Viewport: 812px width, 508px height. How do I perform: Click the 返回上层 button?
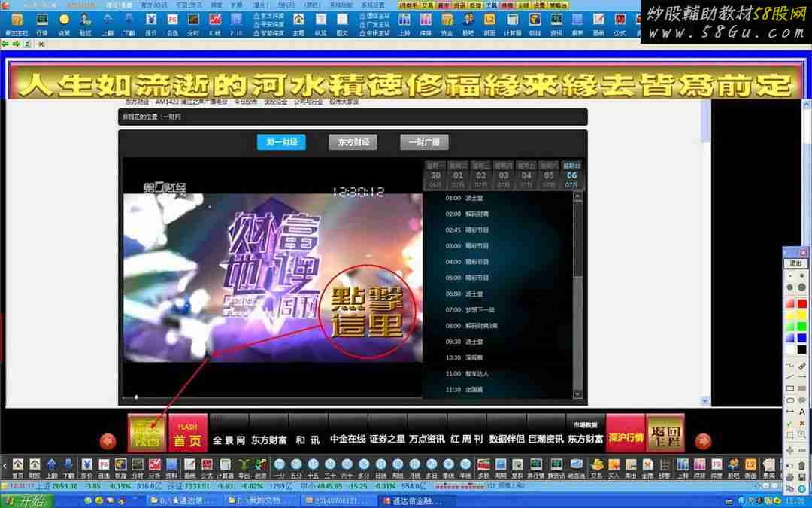click(x=665, y=433)
